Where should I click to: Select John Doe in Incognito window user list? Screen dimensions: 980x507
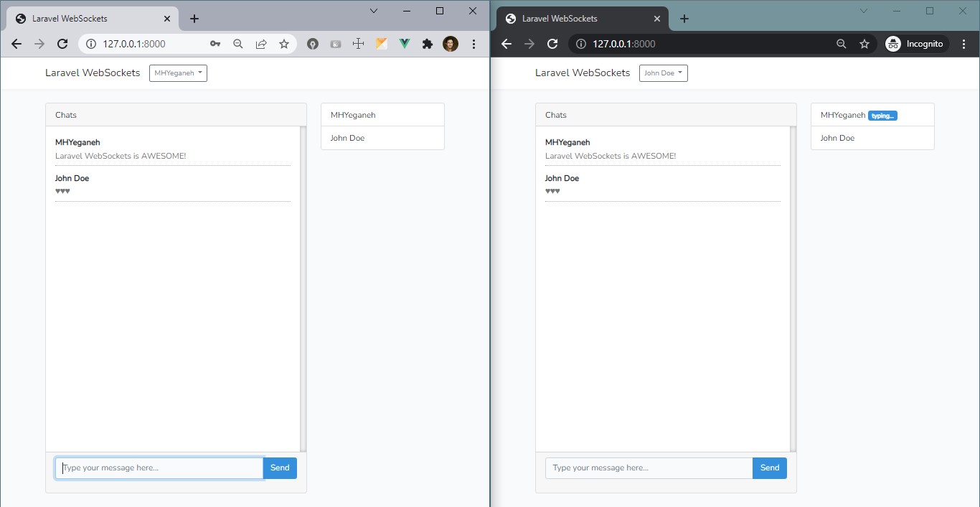point(872,138)
